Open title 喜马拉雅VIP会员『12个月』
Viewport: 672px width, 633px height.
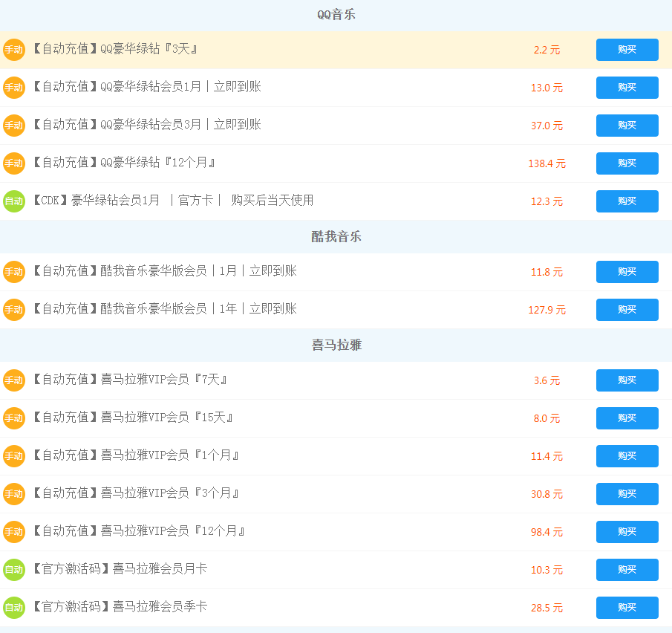tap(140, 531)
